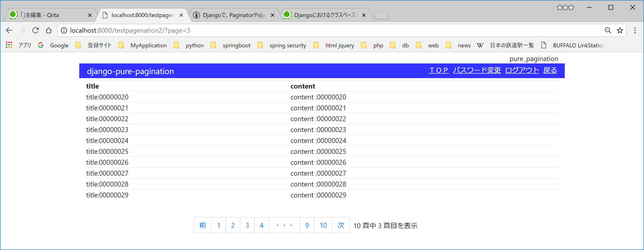Open the browser home page

pos(49,30)
